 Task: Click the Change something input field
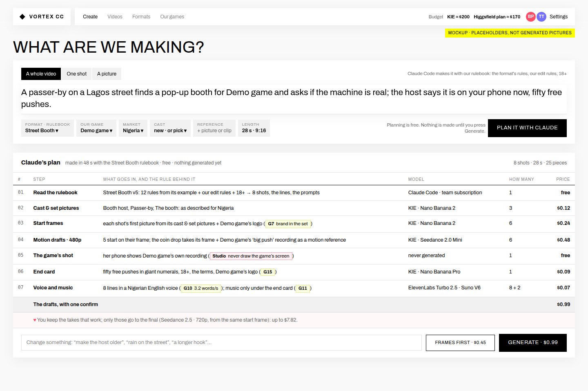221,343
